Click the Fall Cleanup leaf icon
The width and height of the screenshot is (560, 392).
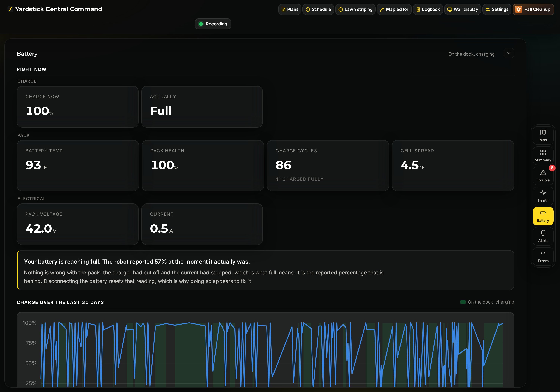518,9
